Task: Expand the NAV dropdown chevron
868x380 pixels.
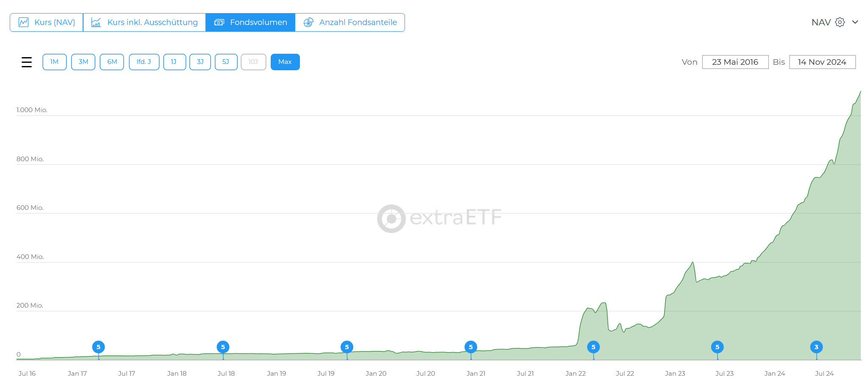Action: (x=855, y=22)
